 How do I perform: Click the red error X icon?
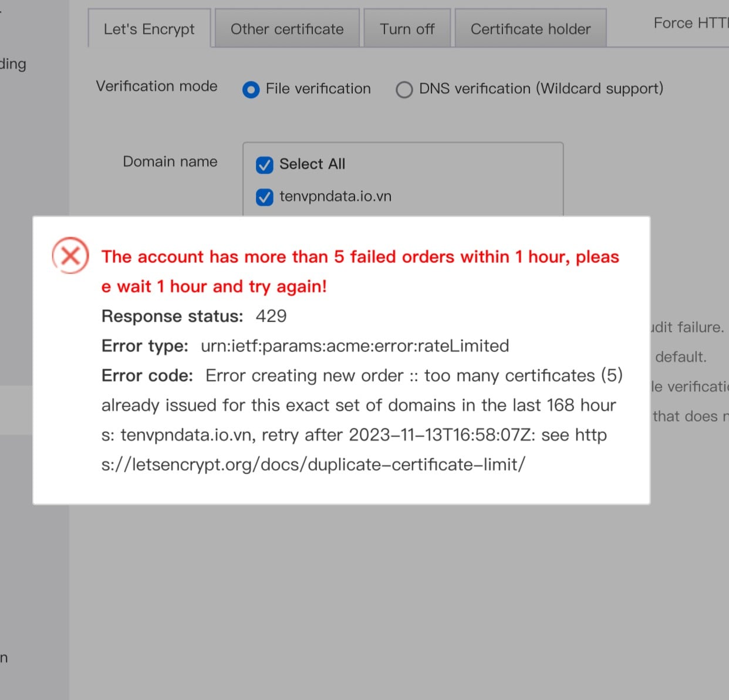point(70,256)
